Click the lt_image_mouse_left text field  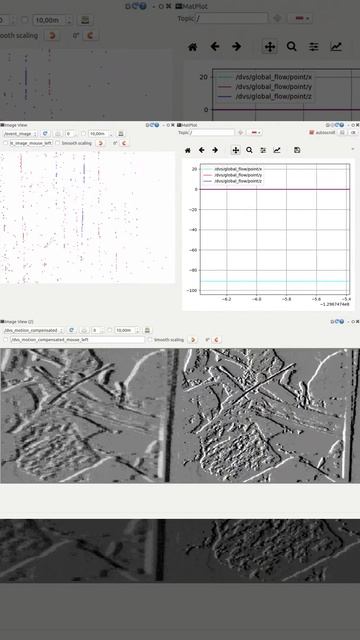[x=31, y=143]
